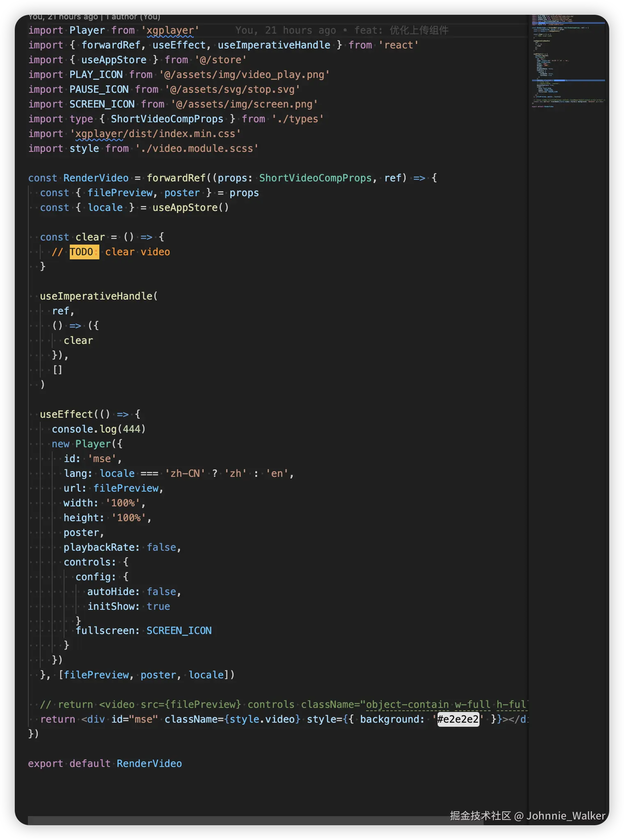Click the 'xgplayer' string in the Player import
The image size is (624, 840).
tap(170, 30)
